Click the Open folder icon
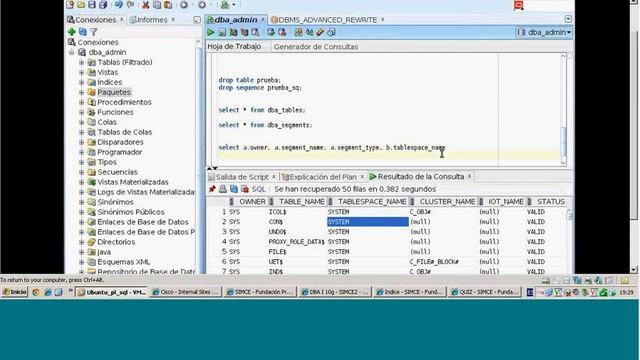 (81, 4)
